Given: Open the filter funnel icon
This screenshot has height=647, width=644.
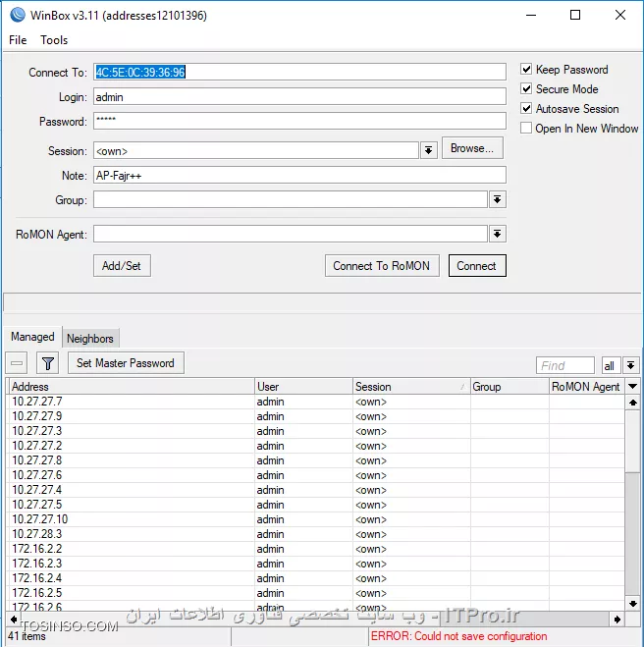Looking at the screenshot, I should [x=47, y=363].
